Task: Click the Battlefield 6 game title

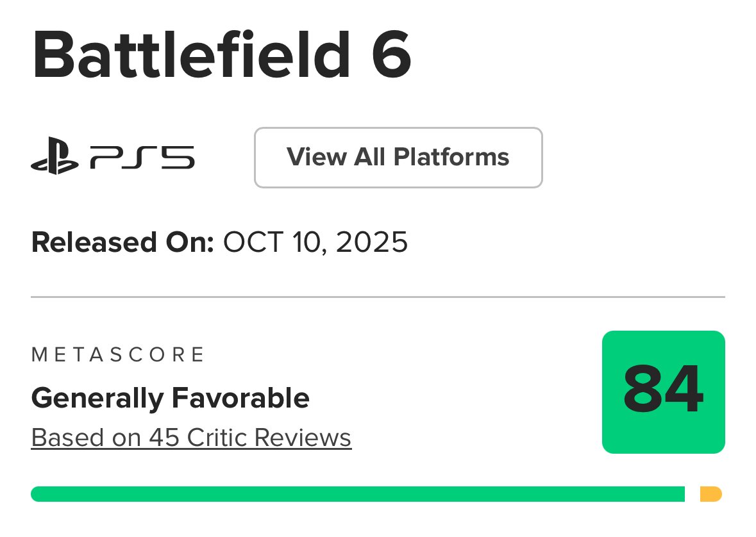Action: point(221,56)
